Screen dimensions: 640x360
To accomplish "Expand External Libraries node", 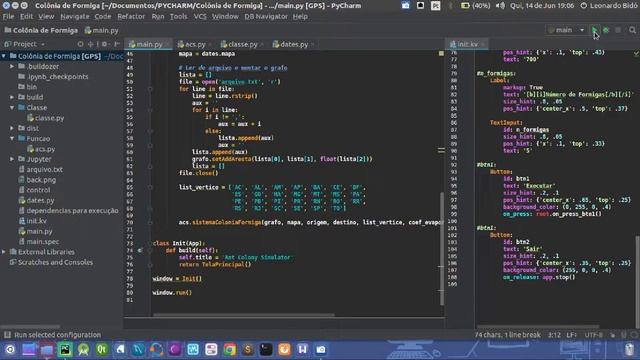I will (x=4, y=252).
